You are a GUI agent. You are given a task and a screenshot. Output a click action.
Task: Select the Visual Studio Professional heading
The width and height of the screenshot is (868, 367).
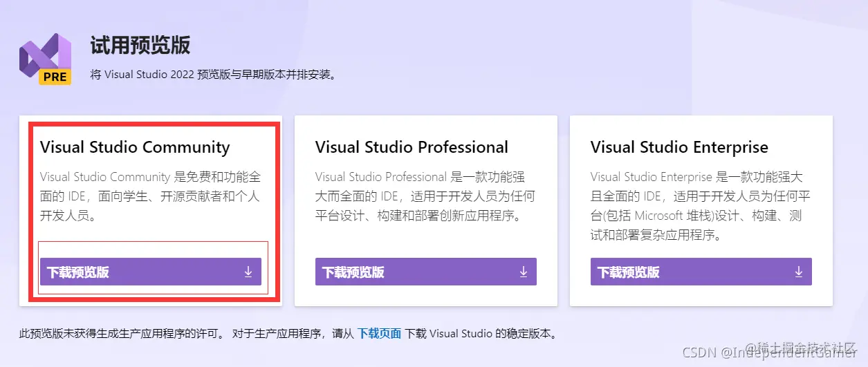click(x=412, y=147)
